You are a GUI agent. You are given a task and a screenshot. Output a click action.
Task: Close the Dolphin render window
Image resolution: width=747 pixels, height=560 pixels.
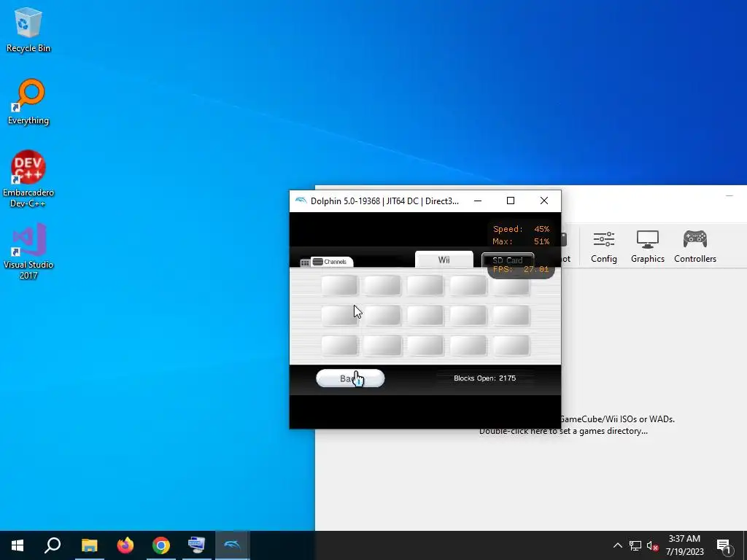point(544,201)
